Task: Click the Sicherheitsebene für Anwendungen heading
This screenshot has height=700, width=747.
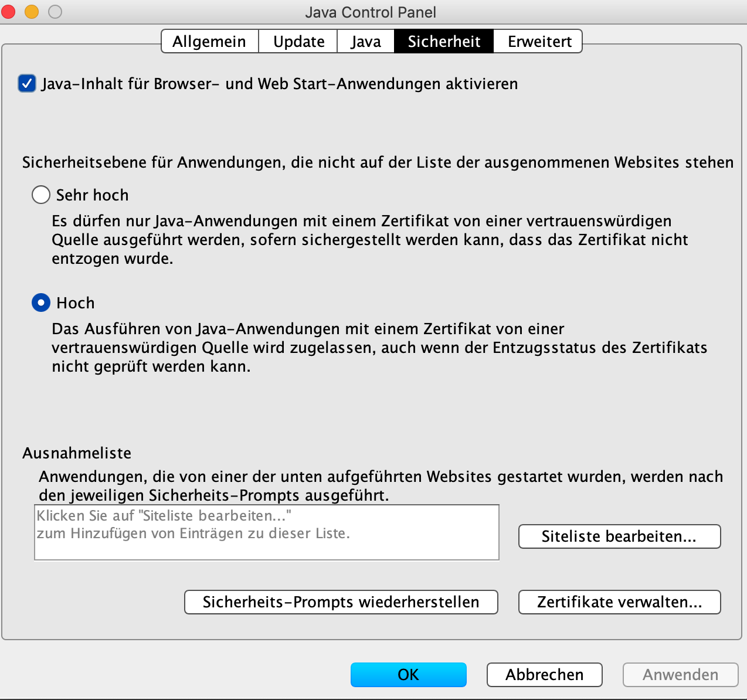Action: click(x=378, y=162)
